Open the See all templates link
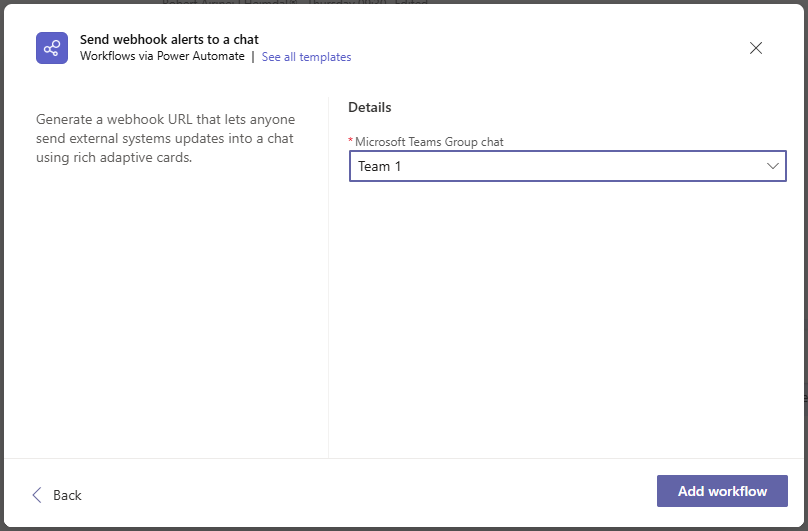808x531 pixels. coord(306,57)
